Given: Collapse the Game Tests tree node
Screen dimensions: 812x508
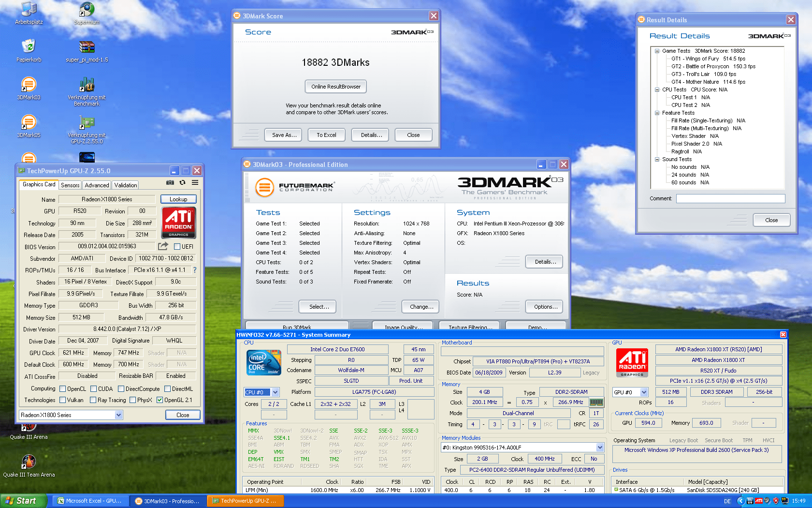Looking at the screenshot, I should tap(657, 51).
